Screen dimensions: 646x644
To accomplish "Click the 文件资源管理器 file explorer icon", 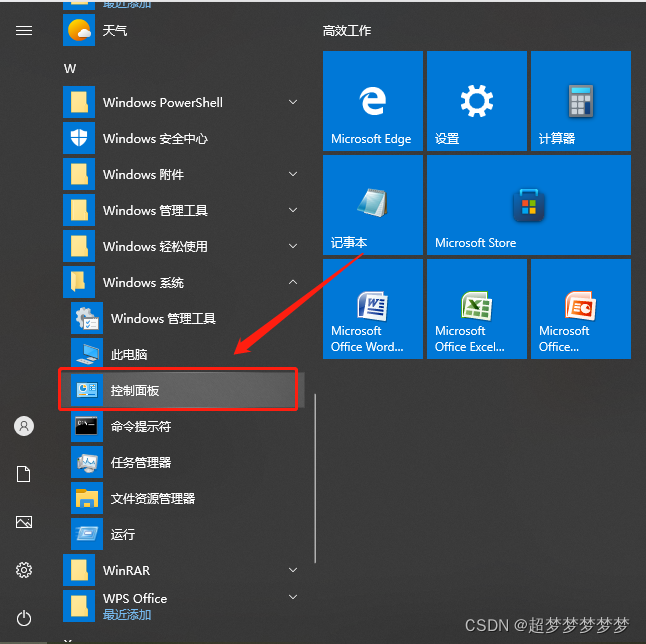I will click(87, 498).
